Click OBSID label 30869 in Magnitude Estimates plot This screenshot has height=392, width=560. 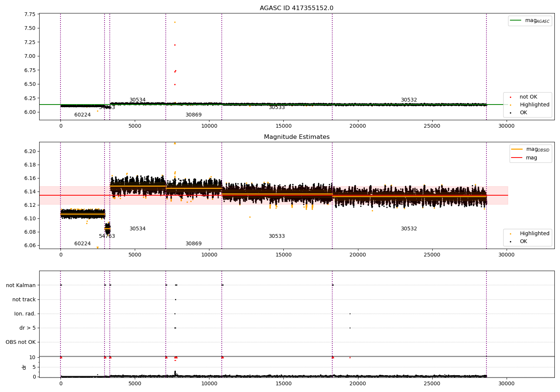(x=193, y=244)
